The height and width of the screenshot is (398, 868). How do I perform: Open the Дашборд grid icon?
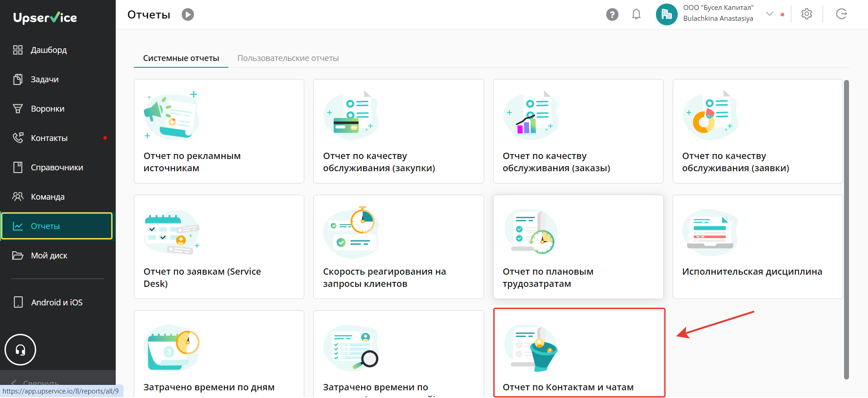pyautogui.click(x=18, y=50)
